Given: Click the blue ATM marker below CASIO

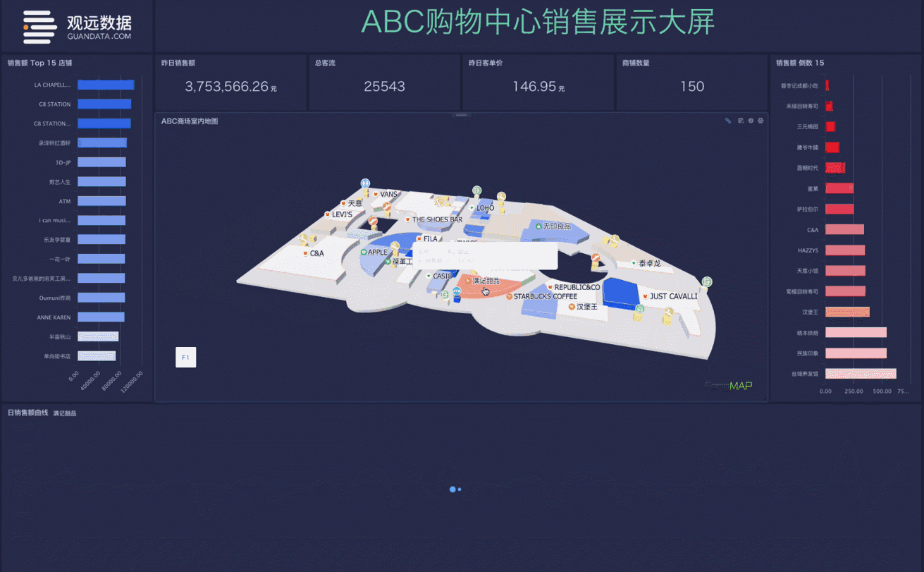Looking at the screenshot, I should [456, 292].
